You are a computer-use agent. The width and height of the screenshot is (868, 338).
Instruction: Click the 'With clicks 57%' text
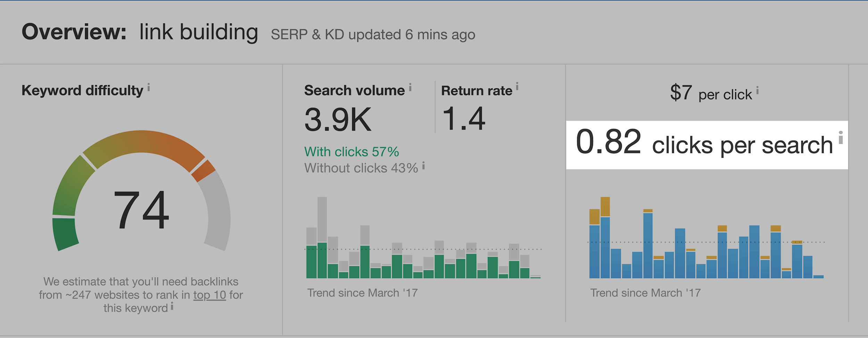coord(352,152)
